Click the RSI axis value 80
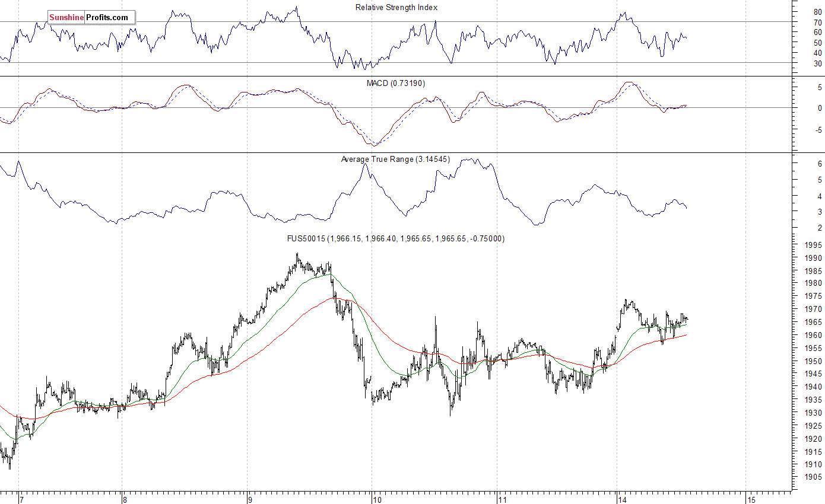The image size is (825, 504). 818,12
